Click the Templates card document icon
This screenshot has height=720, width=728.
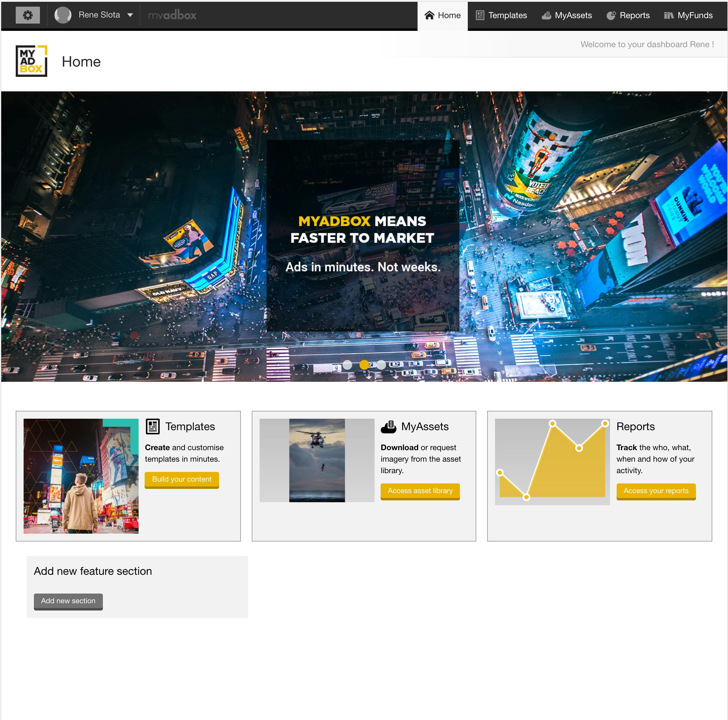click(x=152, y=427)
